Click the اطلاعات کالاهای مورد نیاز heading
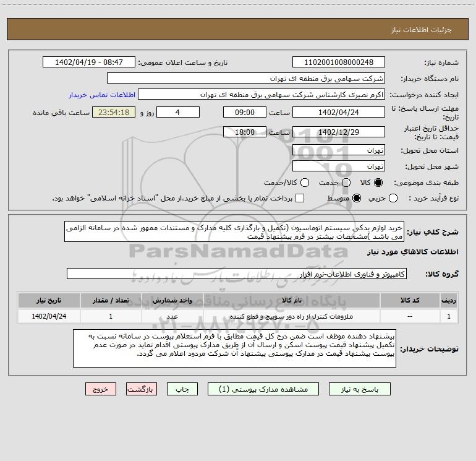Image resolution: width=476 pixels, height=461 pixels. [412, 252]
